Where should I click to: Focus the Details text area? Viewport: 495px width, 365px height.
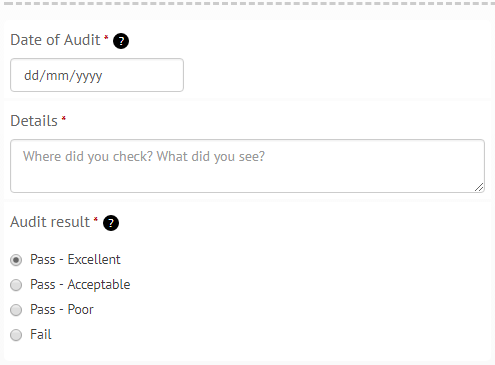tap(247, 166)
